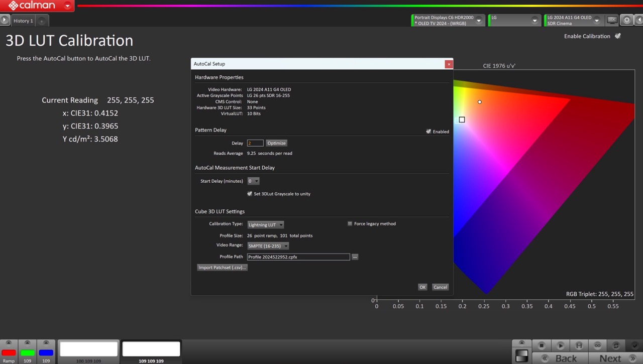Click the square target marker on CIE chart
The height and width of the screenshot is (364, 643).
tap(462, 119)
